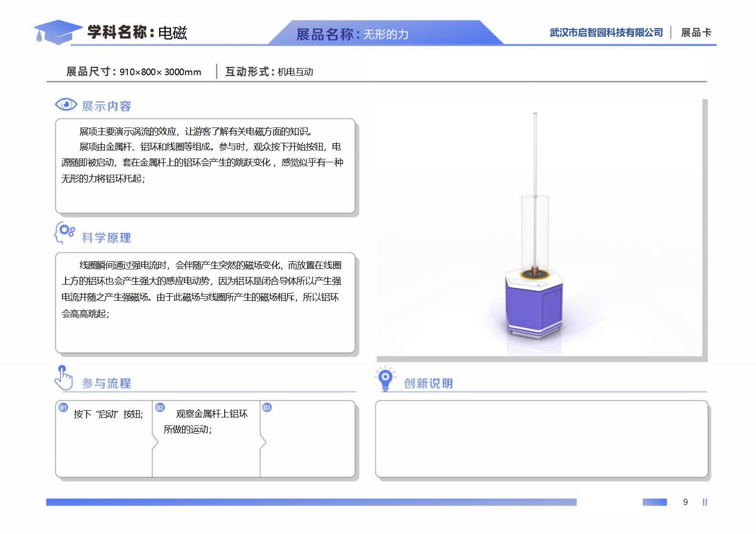Click the eye icon beside 展示内容
Viewport: 756px width, 534px height.
[x=66, y=104]
